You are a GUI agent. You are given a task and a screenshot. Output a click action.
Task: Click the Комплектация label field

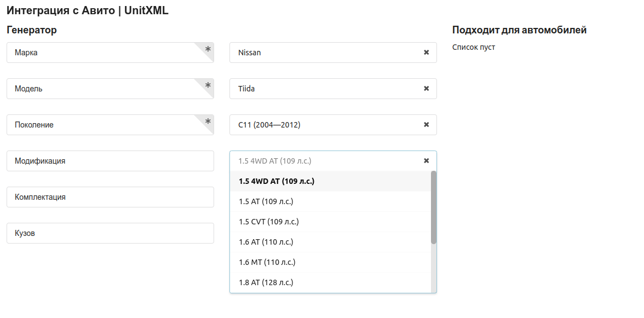pyautogui.click(x=110, y=197)
